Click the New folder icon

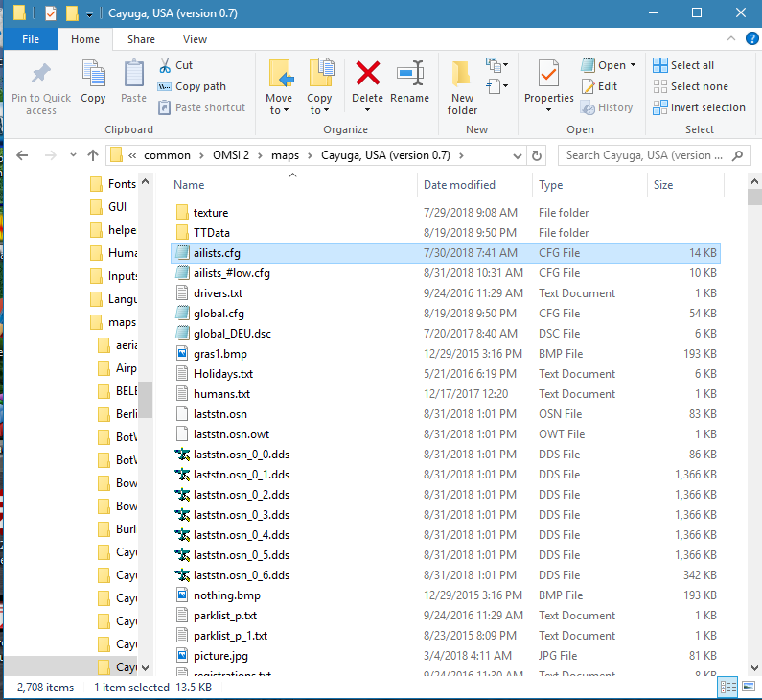point(462,75)
